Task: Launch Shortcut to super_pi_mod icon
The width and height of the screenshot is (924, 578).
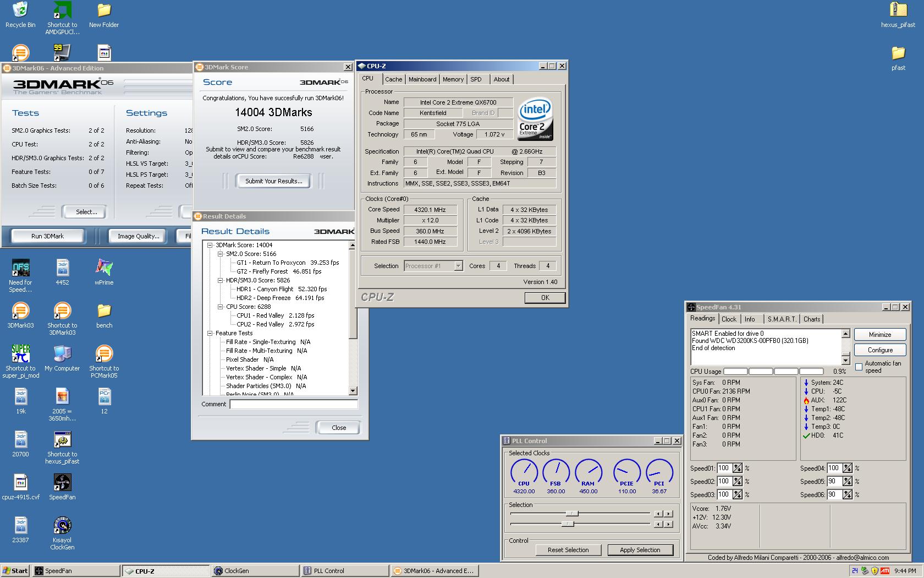Action: 20,362
